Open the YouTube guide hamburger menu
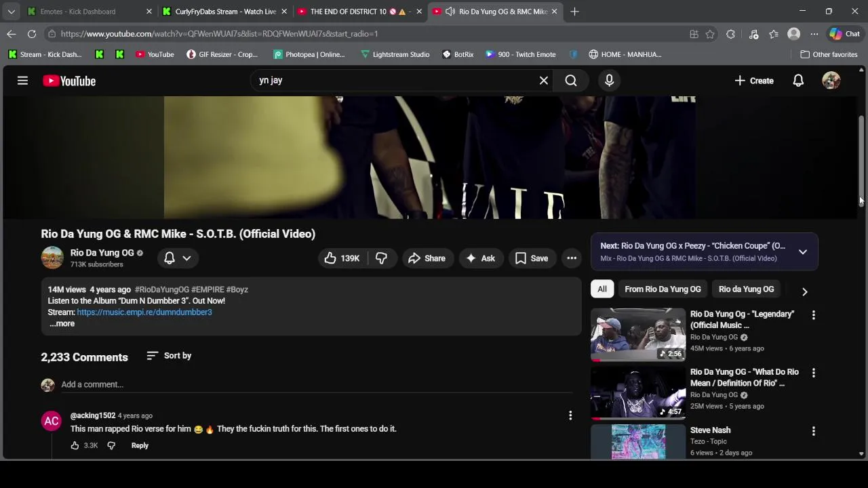The image size is (868, 488). pos(22,81)
